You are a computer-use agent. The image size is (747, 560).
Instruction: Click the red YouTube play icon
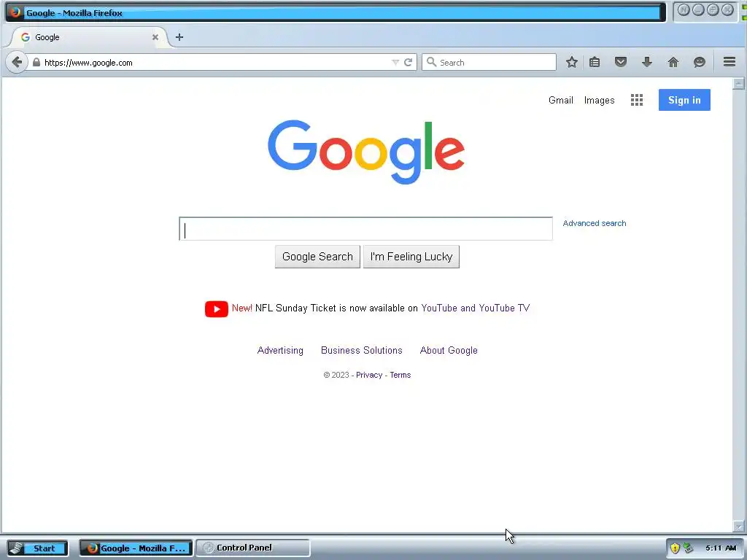216,308
